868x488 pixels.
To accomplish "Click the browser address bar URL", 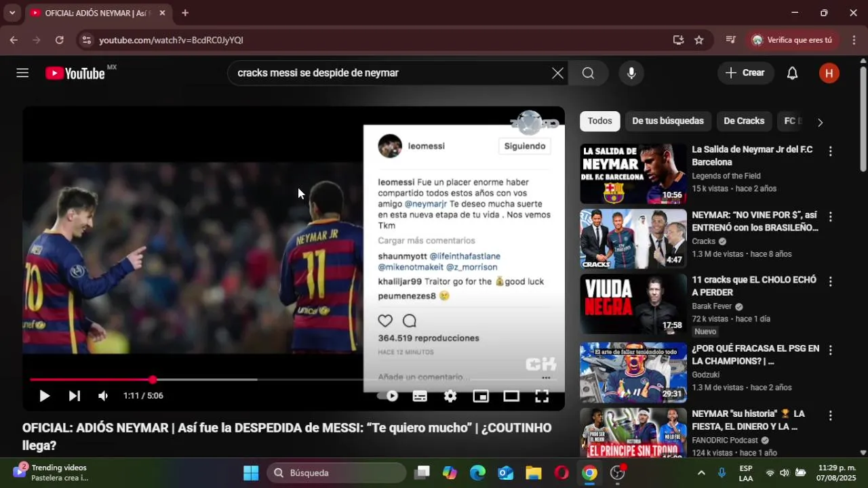I will click(x=171, y=40).
